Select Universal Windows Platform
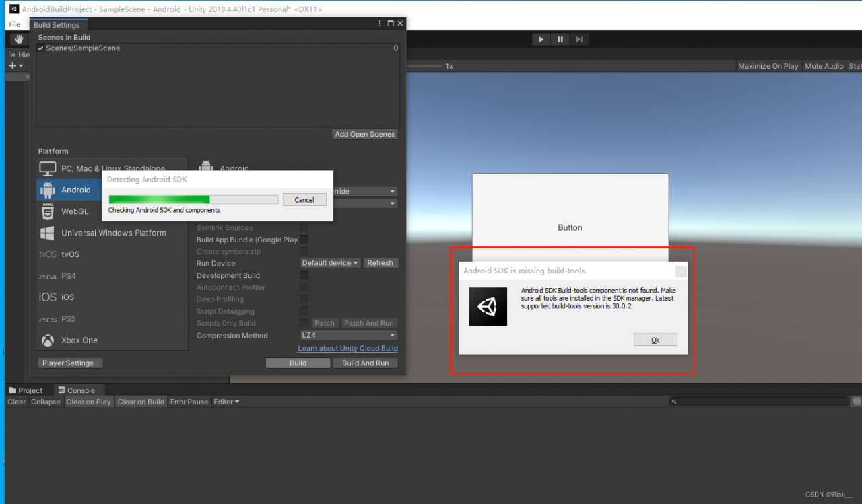The height and width of the screenshot is (504, 862). (112, 233)
